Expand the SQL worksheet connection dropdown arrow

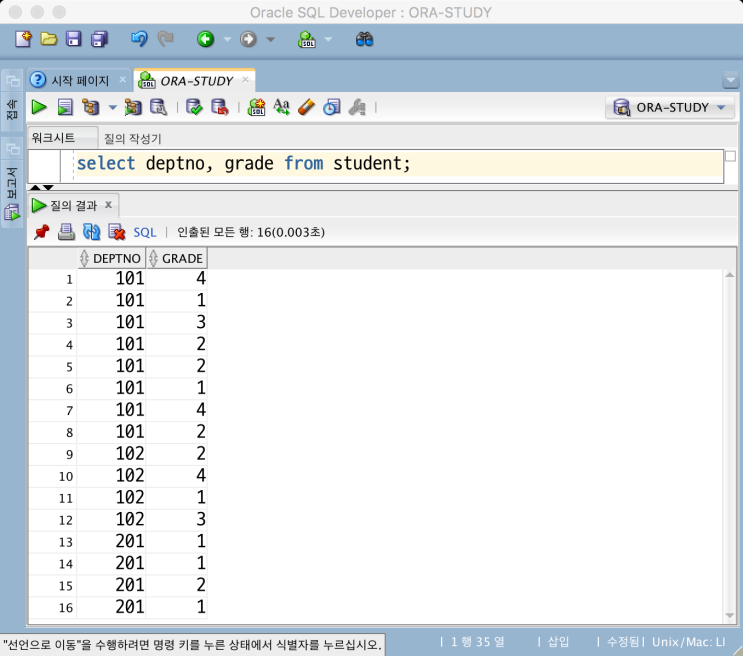pyautogui.click(x=328, y=39)
